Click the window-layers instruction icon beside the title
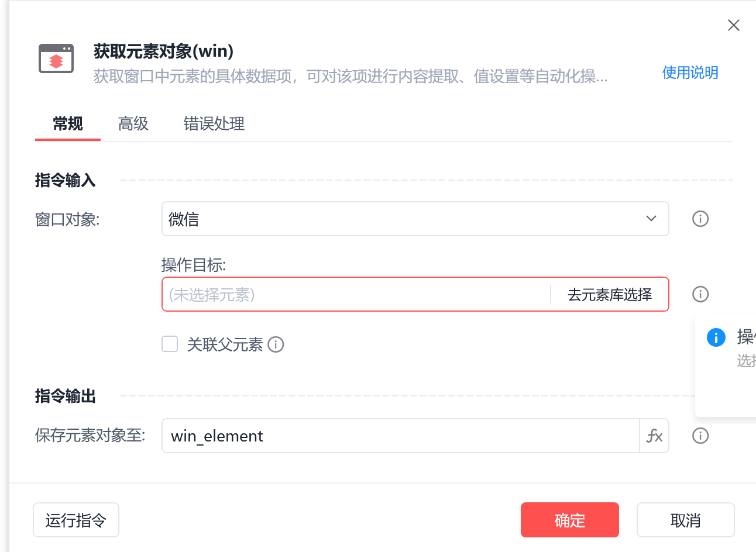756x552 pixels. coord(56,58)
